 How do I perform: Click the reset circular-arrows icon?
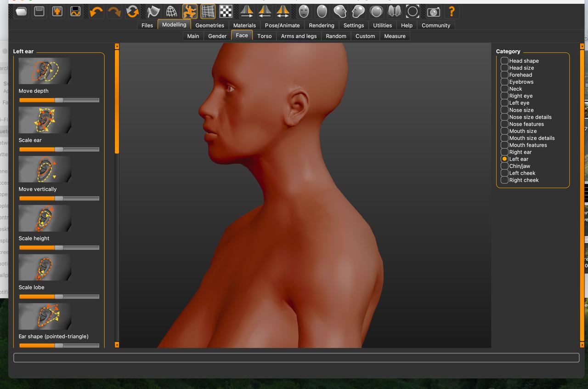132,11
